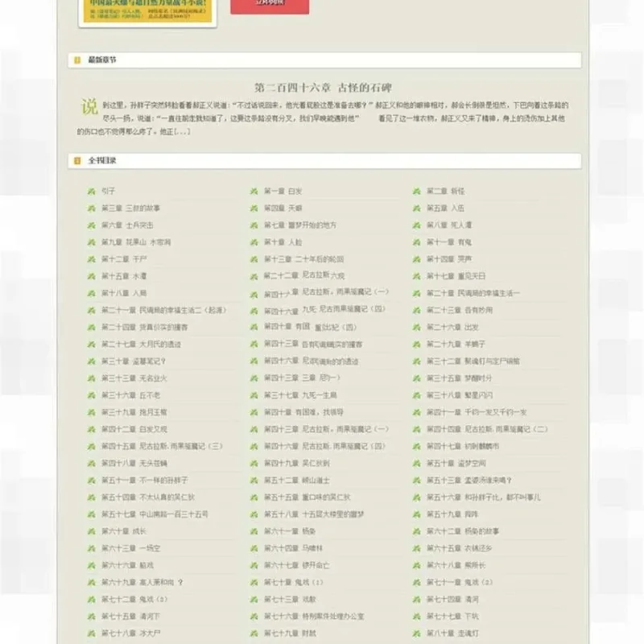Go to 第十七章 重见天日

[x=456, y=276]
